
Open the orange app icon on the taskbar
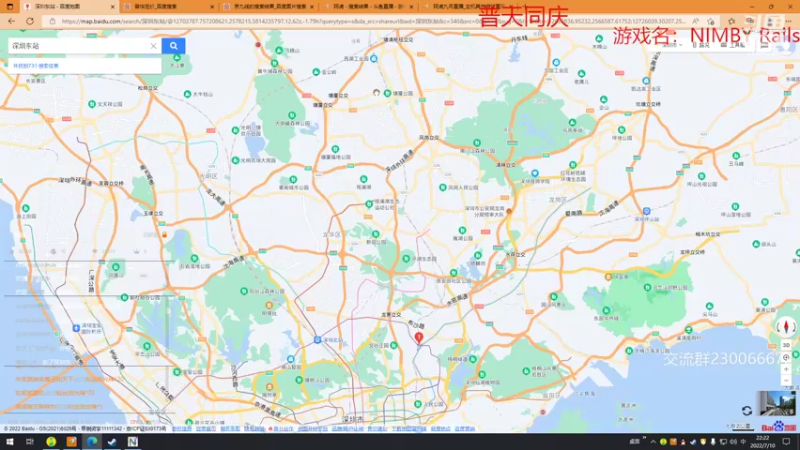(x=71, y=442)
